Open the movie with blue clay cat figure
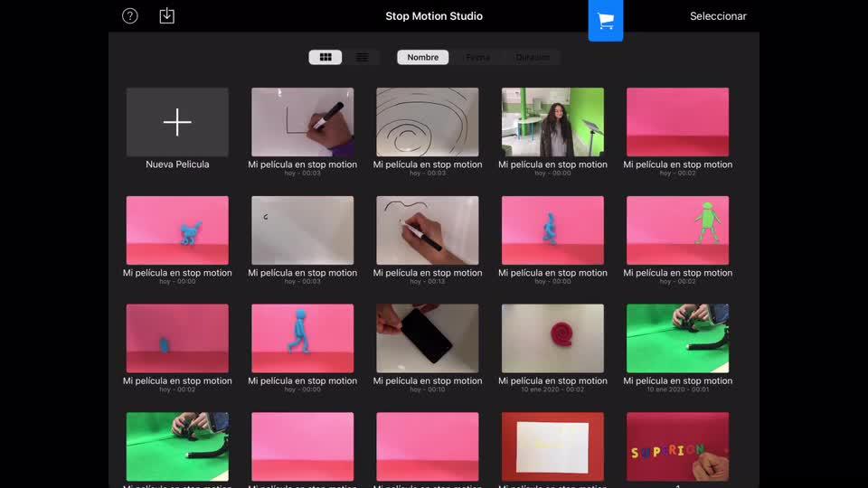 click(177, 230)
